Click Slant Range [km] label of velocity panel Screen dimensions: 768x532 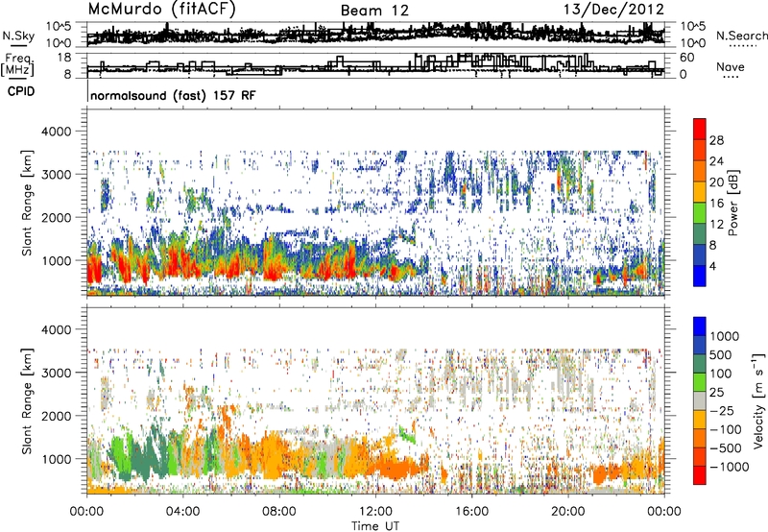27,401
